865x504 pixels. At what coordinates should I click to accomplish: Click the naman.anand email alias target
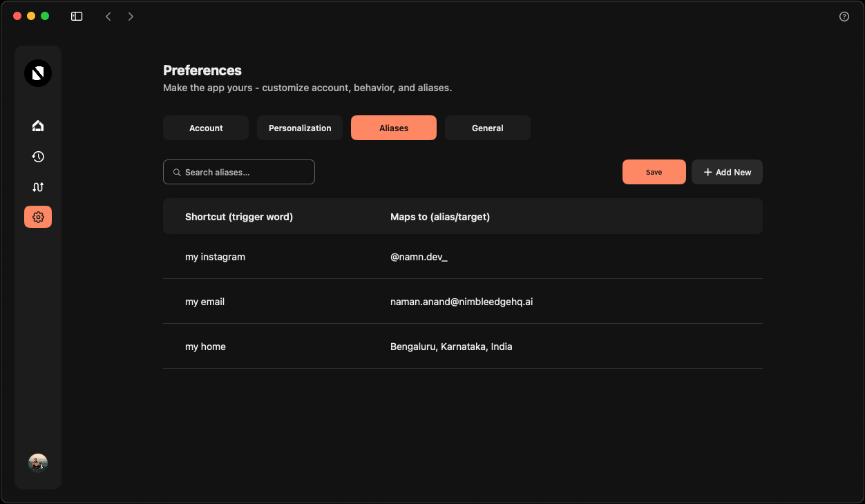(x=462, y=302)
